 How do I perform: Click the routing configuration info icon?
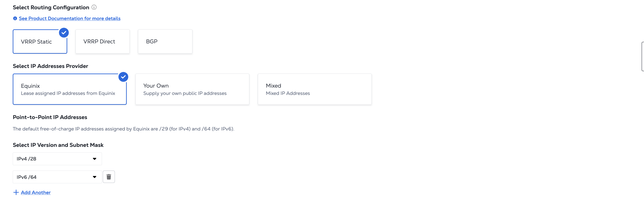[94, 7]
